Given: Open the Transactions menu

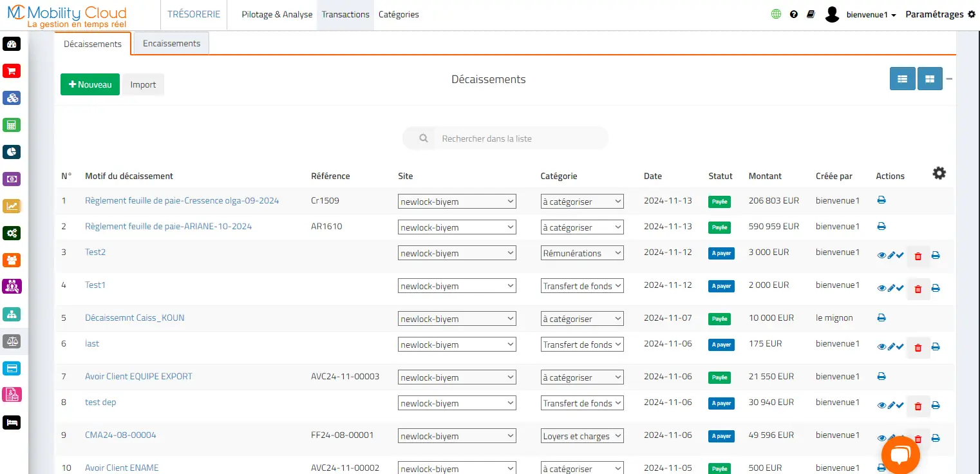Looking at the screenshot, I should pos(346,14).
